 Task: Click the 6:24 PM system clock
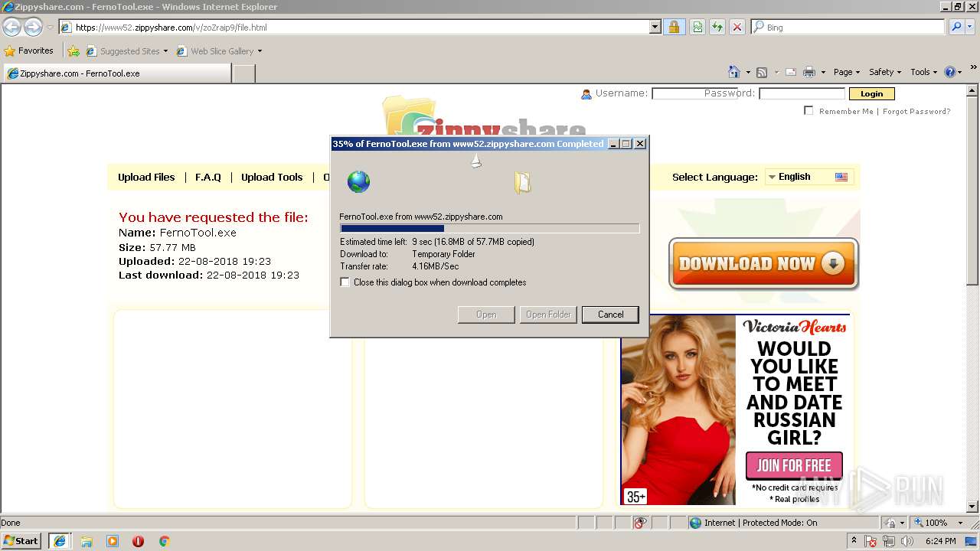[940, 541]
